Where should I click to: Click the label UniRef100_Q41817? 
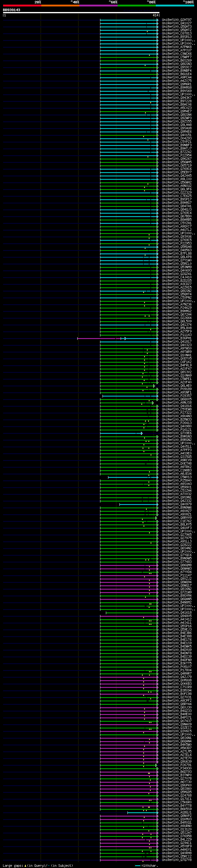coord(176,342)
